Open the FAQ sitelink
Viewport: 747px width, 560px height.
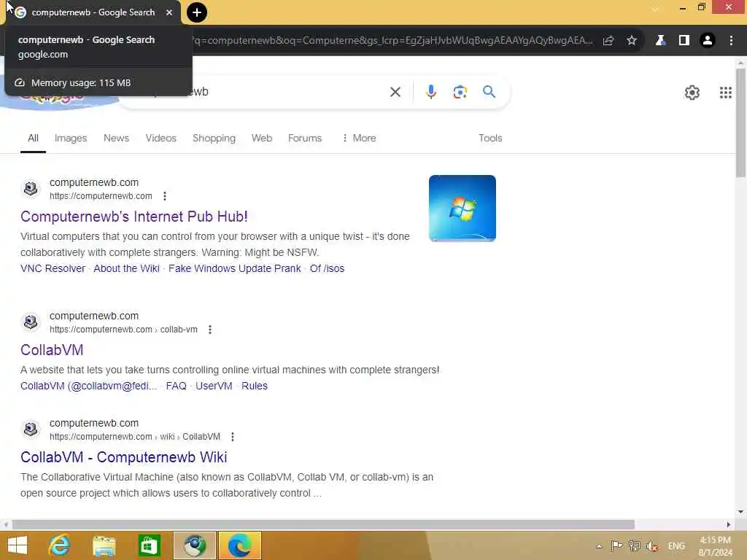[177, 386]
